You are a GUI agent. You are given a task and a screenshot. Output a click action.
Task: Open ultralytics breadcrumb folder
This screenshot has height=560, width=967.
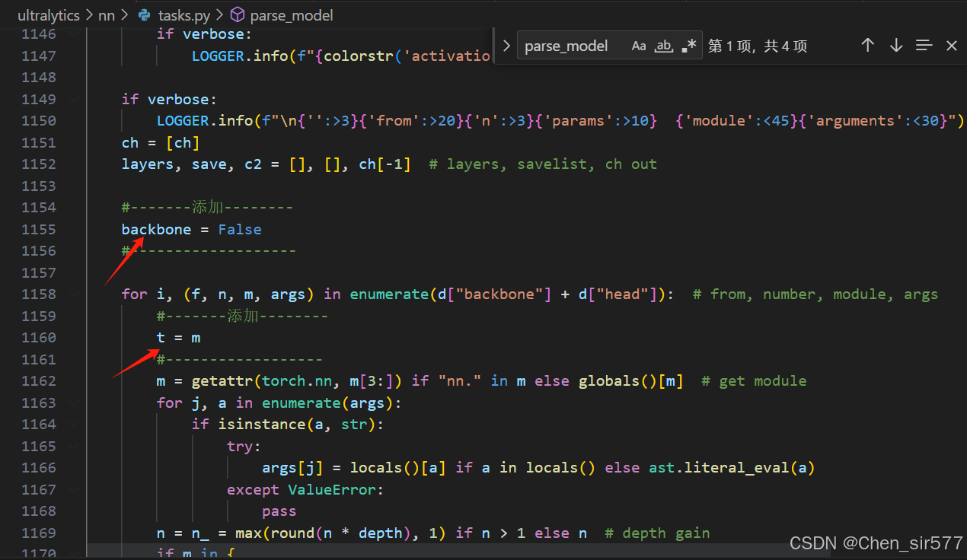(x=47, y=14)
